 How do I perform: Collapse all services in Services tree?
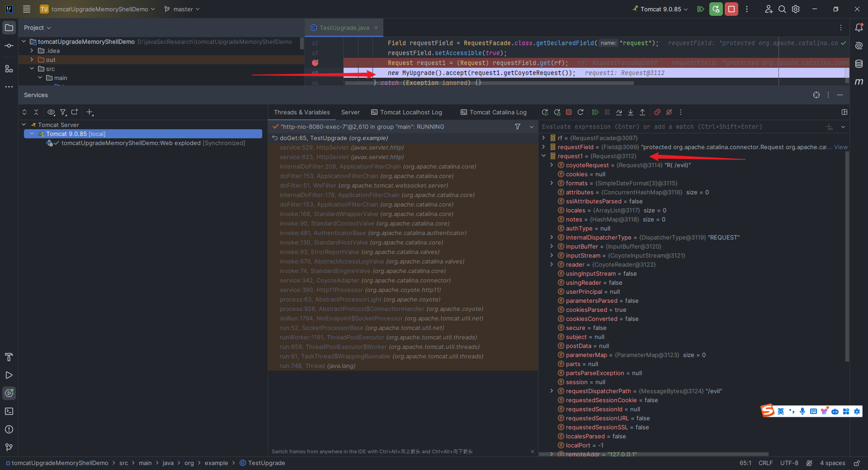[36, 112]
